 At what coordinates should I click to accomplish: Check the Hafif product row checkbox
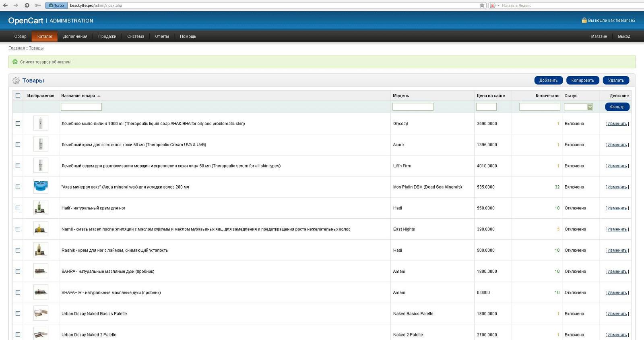point(18,208)
